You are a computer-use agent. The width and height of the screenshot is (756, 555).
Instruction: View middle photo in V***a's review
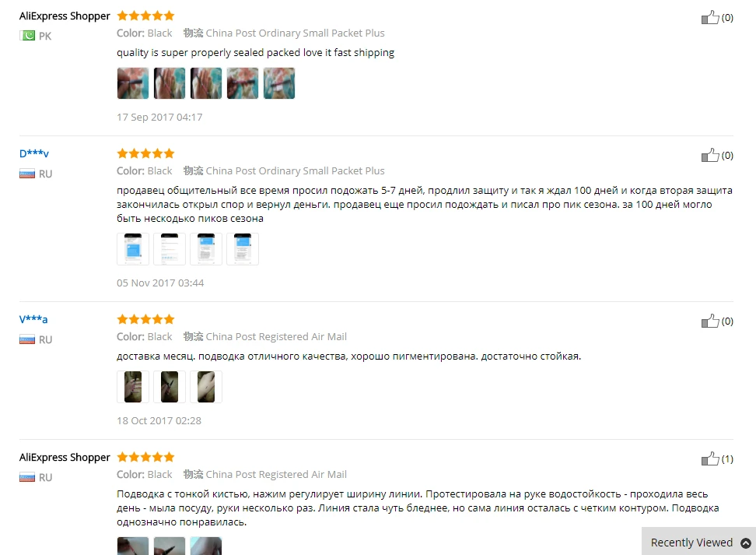pyautogui.click(x=170, y=387)
